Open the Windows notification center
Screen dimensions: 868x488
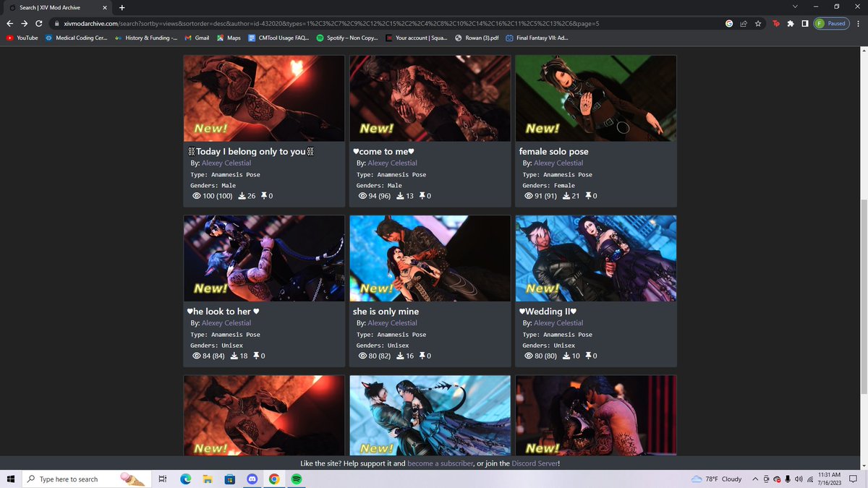pyautogui.click(x=854, y=479)
